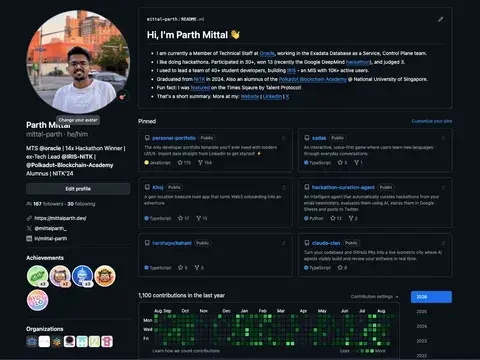Select the 2024 contributions year
Image resolution: width=480 pixels, height=360 pixels.
pos(421,326)
